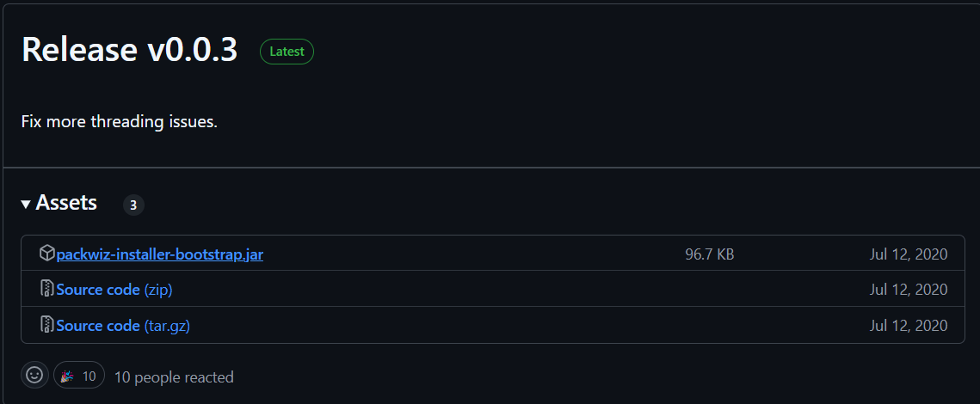Click the date on the Source code (zip) row
Viewport: 980px width, 404px height.
[x=909, y=290]
